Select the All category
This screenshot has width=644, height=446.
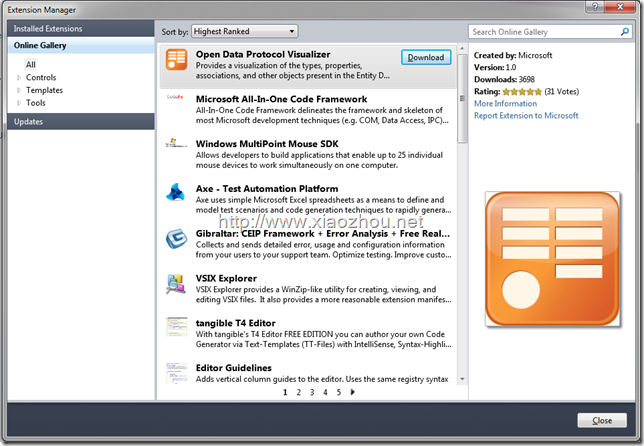[30, 64]
